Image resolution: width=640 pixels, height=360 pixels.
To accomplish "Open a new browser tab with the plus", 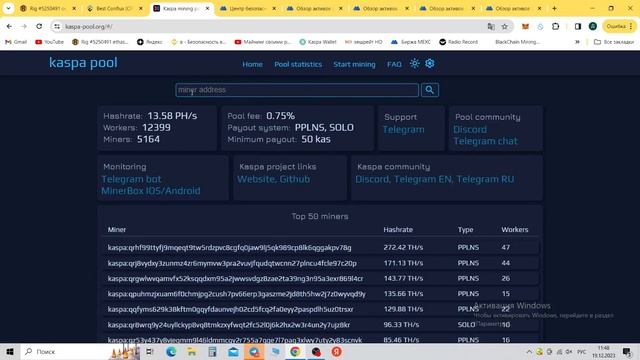I will coord(554,9).
